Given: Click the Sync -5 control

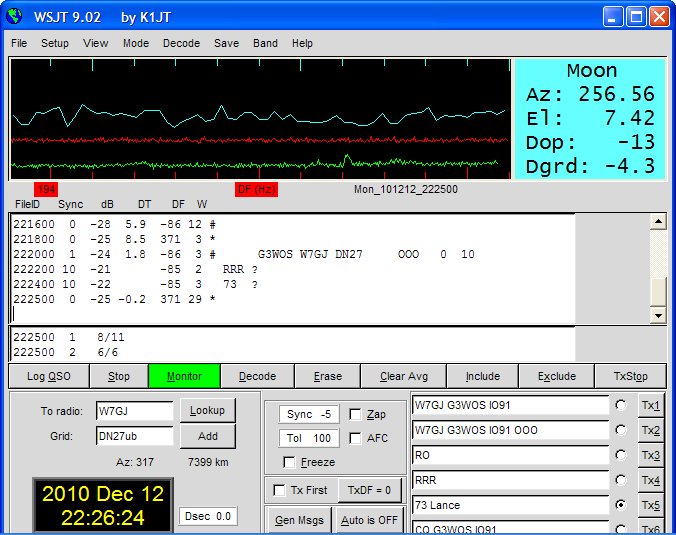Looking at the screenshot, I should click(309, 414).
